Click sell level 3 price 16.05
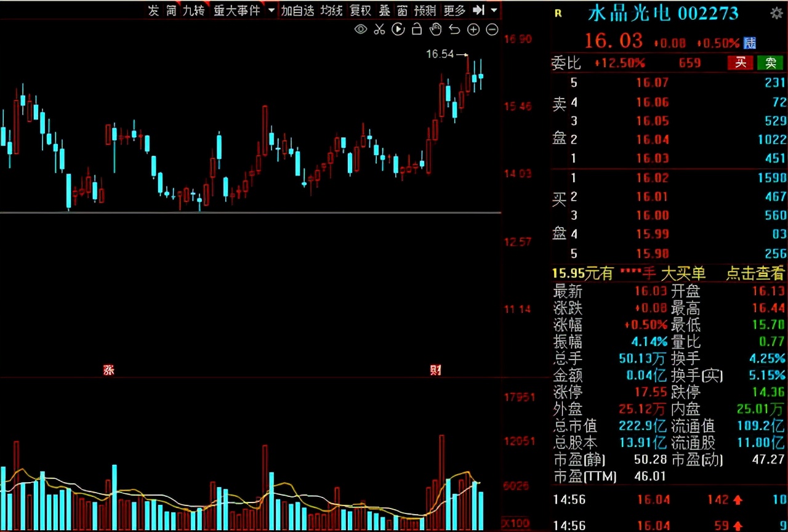 (x=653, y=121)
